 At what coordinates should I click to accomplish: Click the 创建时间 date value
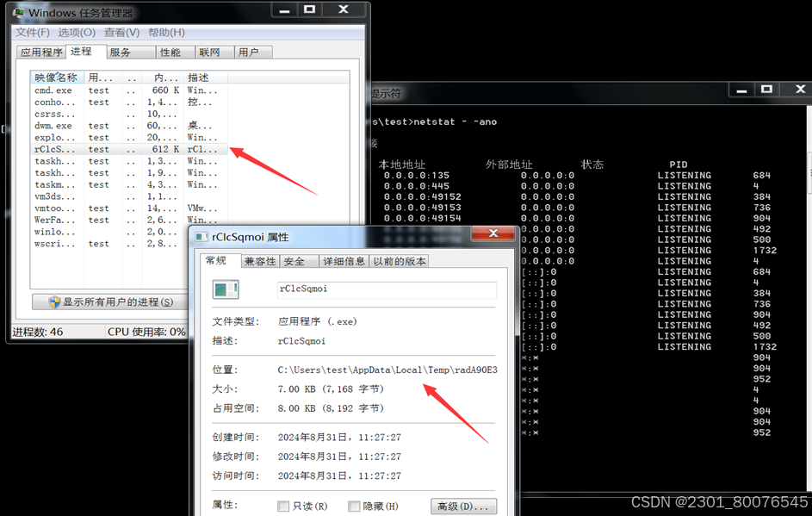point(339,438)
